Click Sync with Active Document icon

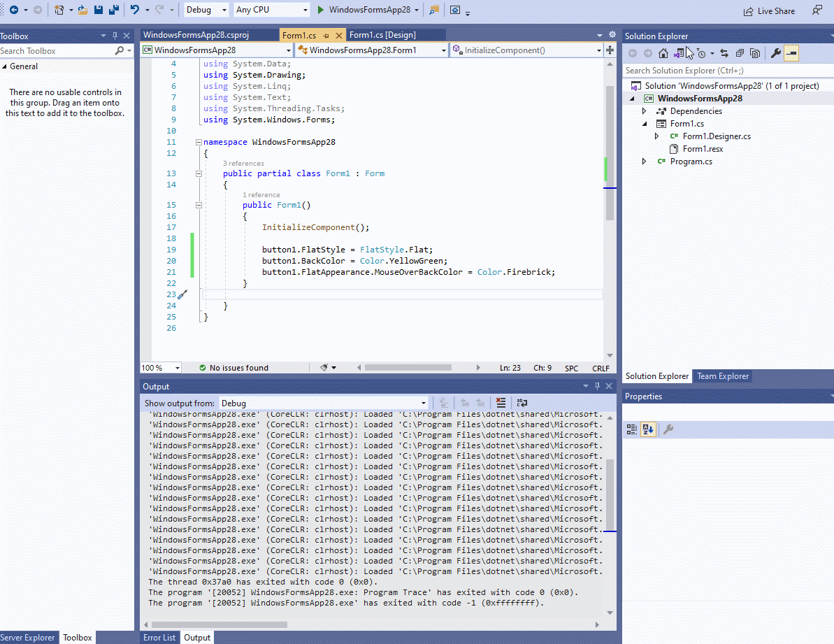pos(724,53)
